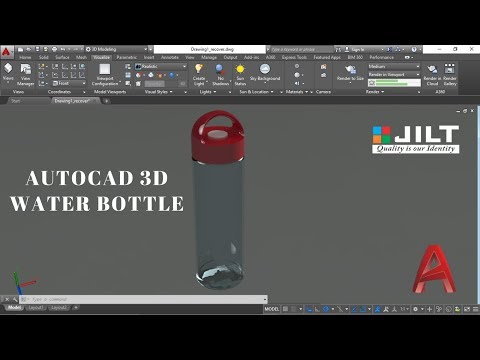Switch to the Home ribbon tab

tap(25, 57)
